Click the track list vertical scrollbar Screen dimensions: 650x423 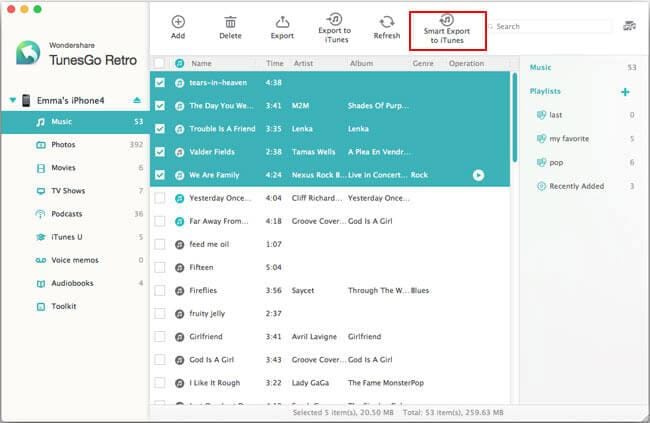click(x=515, y=118)
